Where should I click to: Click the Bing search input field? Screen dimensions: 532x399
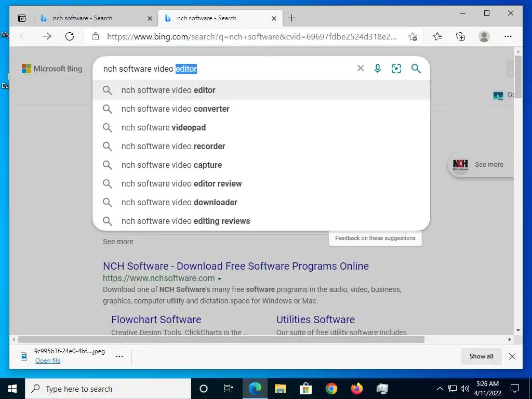pos(224,69)
